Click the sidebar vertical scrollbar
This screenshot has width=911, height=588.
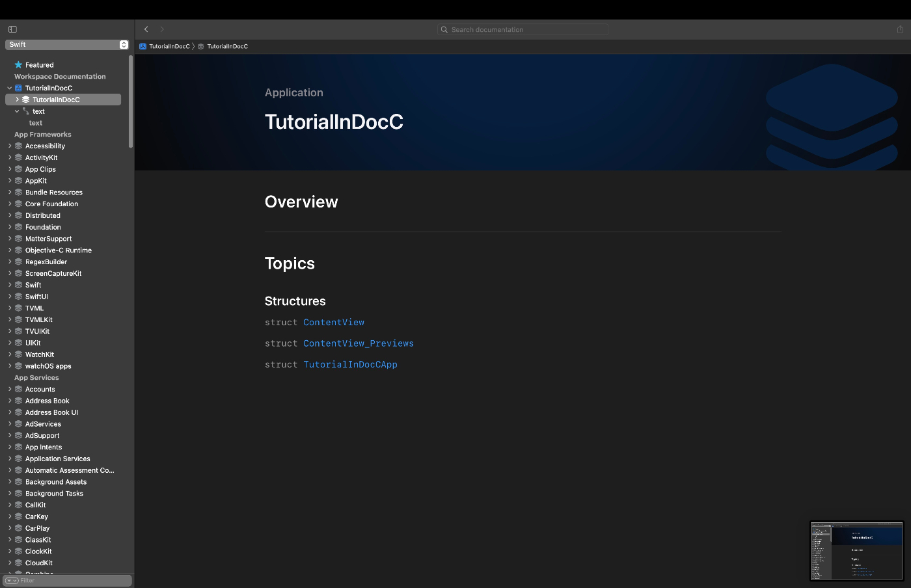131,101
